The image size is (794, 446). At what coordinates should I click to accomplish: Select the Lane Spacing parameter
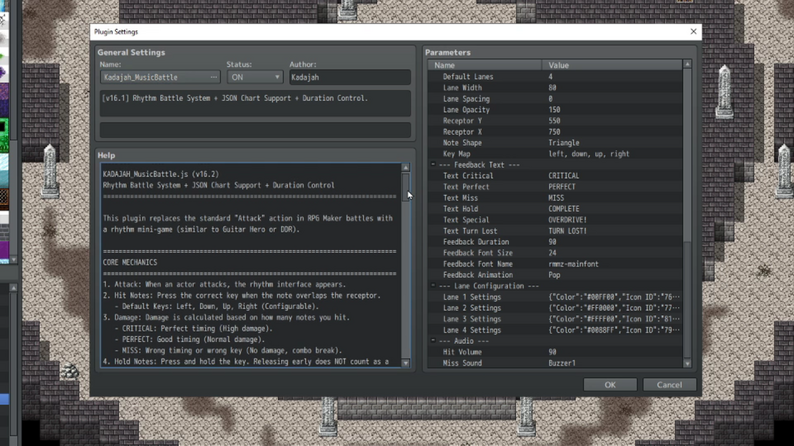(555, 99)
